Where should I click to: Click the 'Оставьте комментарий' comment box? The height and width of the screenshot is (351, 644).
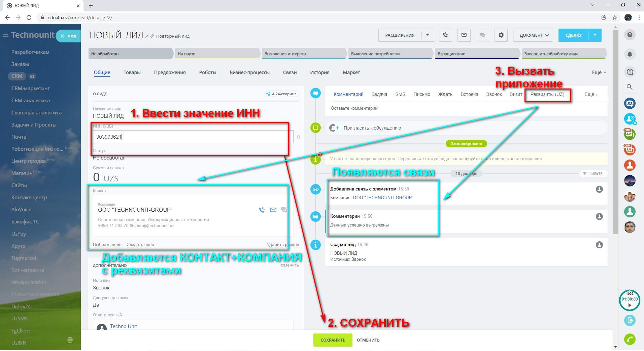coord(466,108)
